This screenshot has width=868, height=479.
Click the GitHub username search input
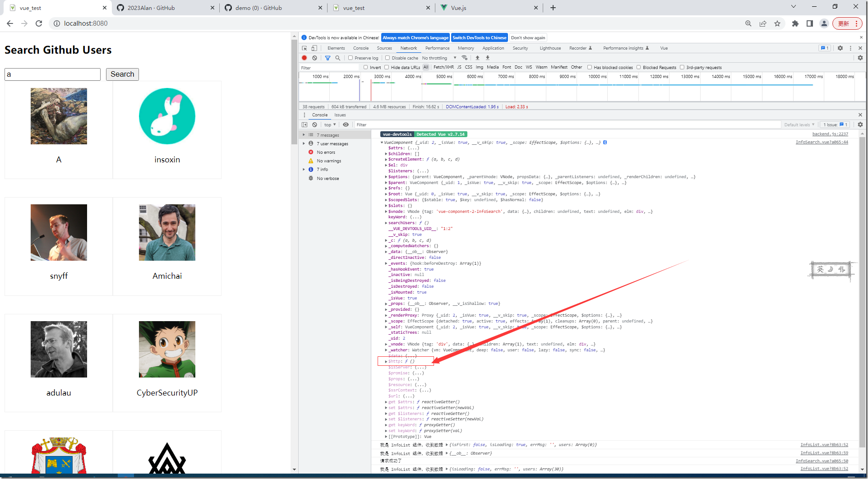coord(52,74)
